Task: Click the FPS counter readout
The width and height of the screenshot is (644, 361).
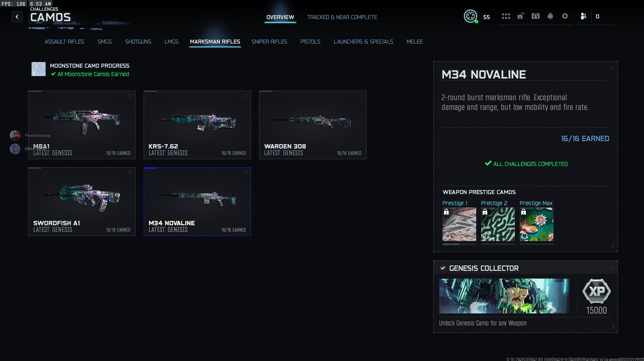Action: coord(13,4)
